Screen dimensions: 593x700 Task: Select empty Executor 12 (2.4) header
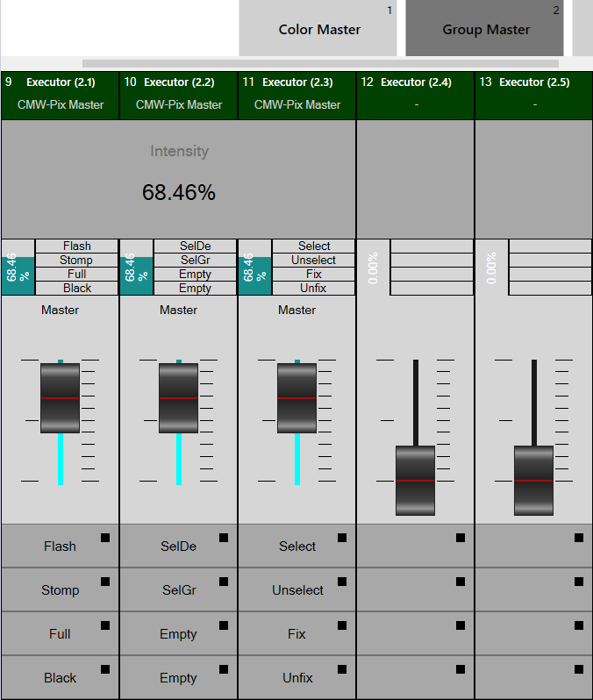tap(415, 93)
